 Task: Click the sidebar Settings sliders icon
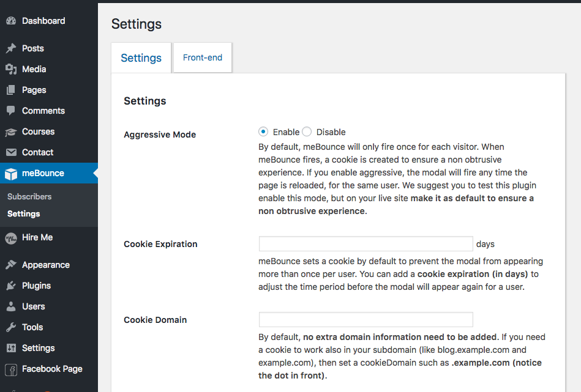click(11, 347)
